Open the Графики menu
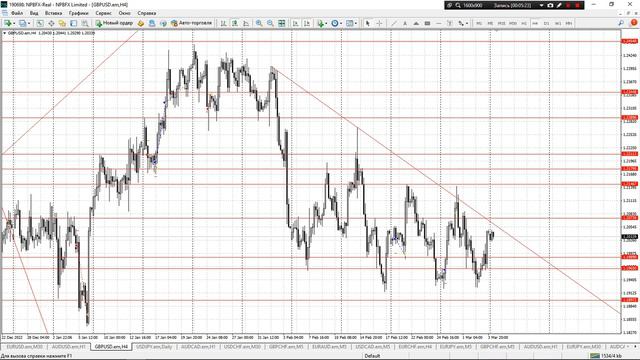640x360 pixels. tap(78, 13)
